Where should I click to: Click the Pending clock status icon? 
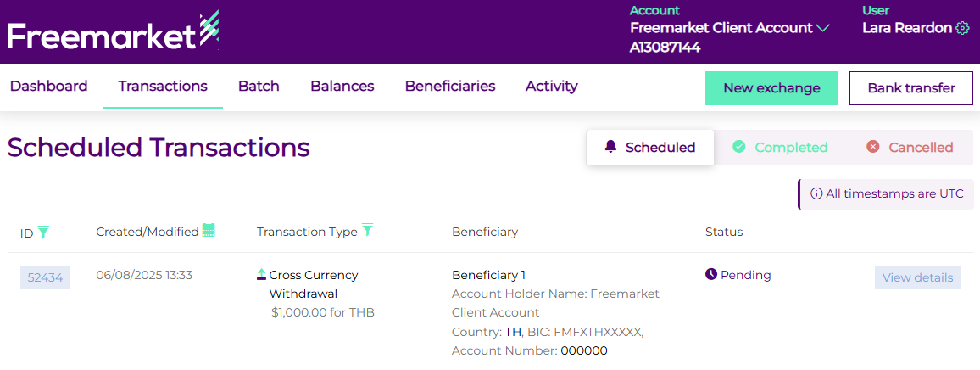(x=711, y=275)
